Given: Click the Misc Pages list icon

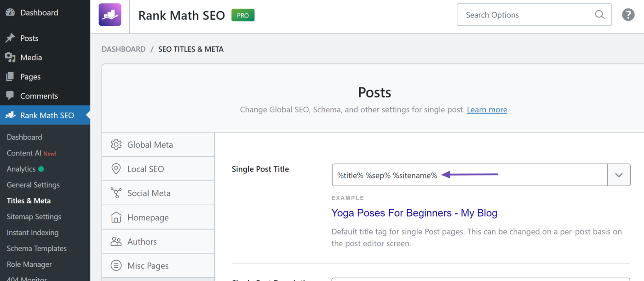Looking at the screenshot, I should click(x=116, y=266).
